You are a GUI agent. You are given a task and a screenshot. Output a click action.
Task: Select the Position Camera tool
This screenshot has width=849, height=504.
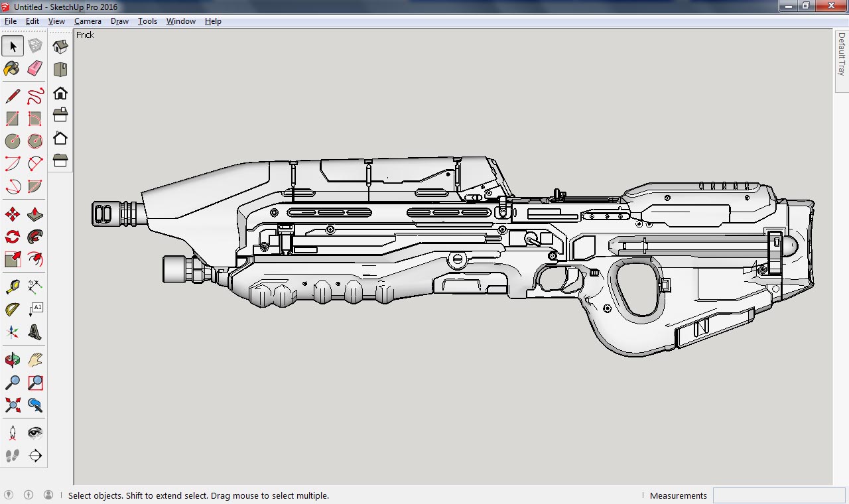(x=13, y=433)
